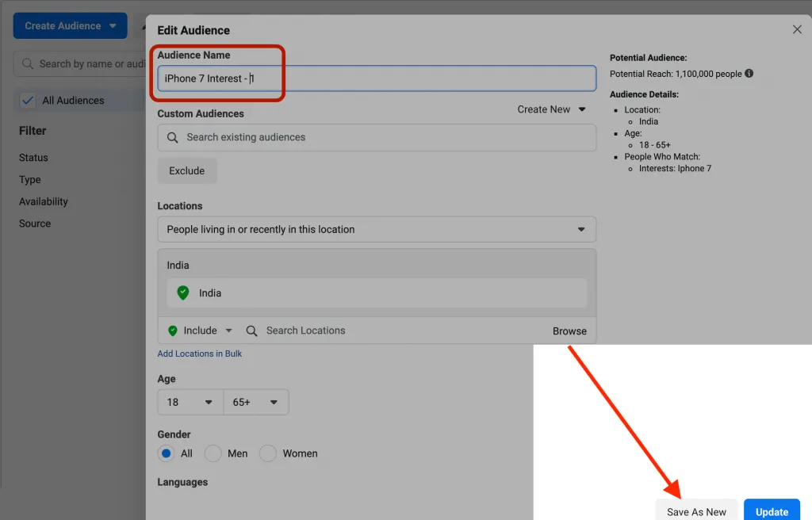The height and width of the screenshot is (520, 812).
Task: Expand the People living in this location dropdown
Action: pos(377,229)
